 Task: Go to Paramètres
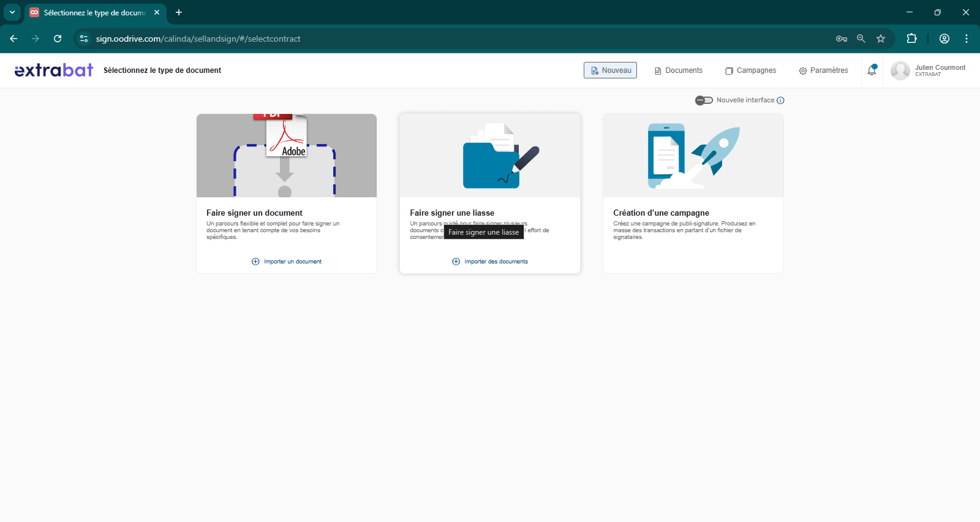coord(823,70)
